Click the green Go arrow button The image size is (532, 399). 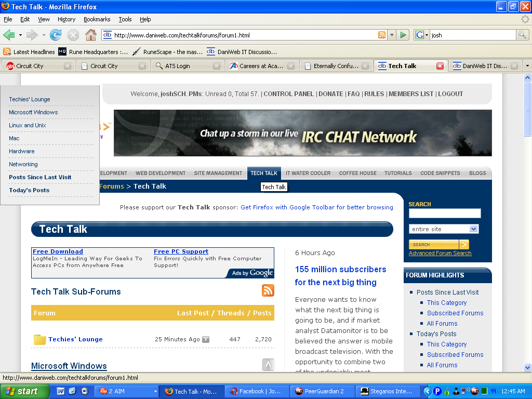coord(403,35)
